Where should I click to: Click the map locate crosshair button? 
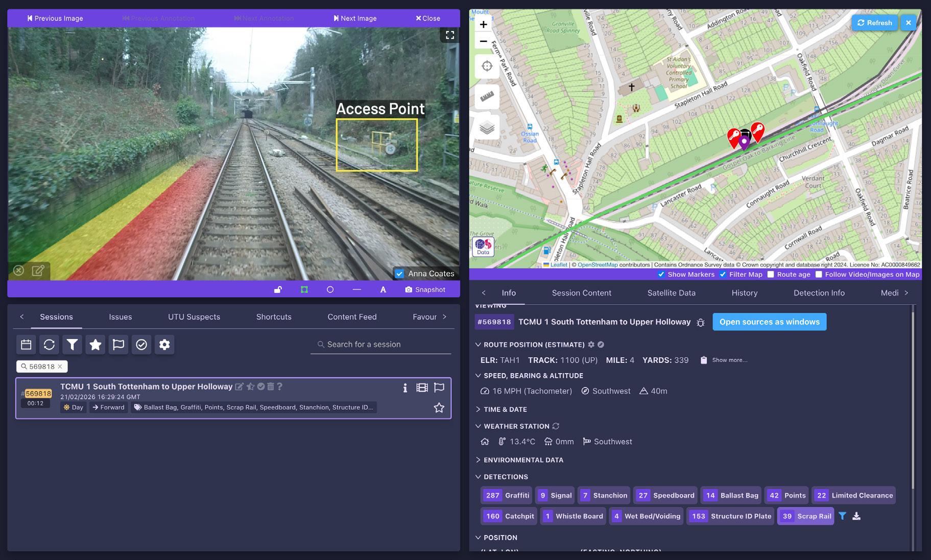[x=487, y=66]
